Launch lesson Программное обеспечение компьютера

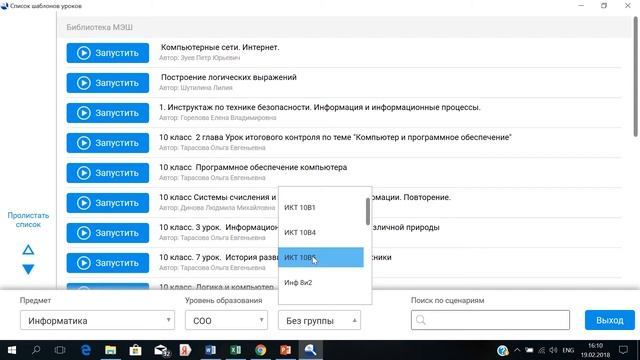pyautogui.click(x=108, y=173)
